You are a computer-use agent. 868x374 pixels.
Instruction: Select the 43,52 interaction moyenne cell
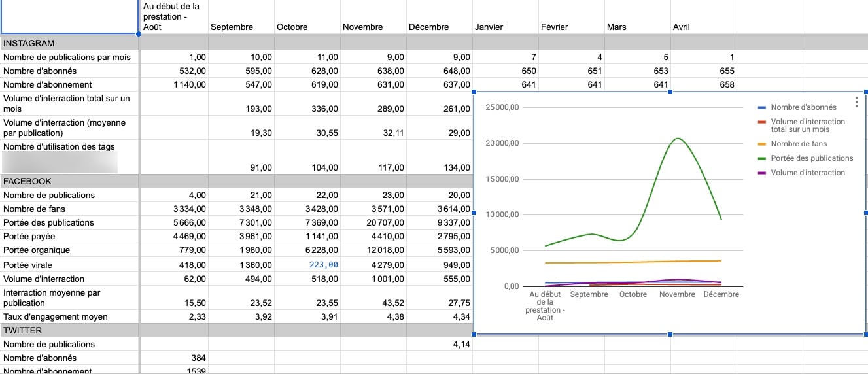pos(373,297)
